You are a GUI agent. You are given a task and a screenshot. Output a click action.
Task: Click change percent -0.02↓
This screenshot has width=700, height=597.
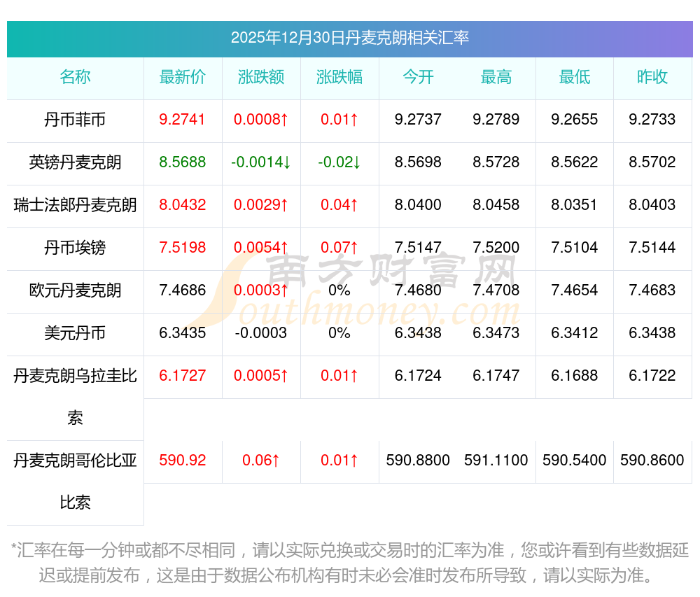pos(339,162)
